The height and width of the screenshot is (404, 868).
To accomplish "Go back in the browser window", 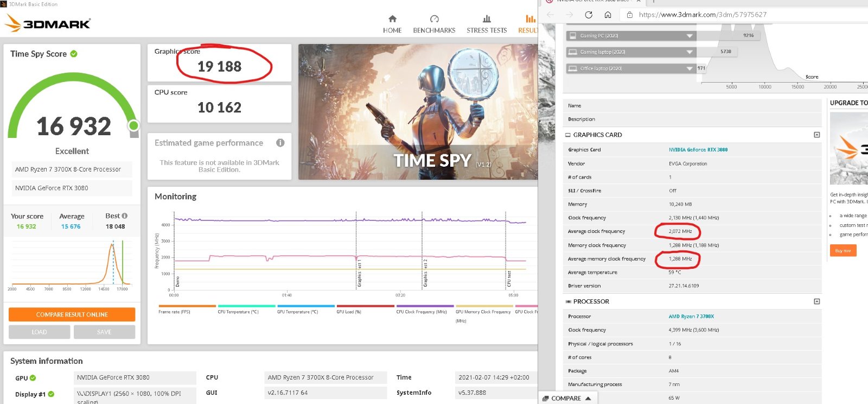I will [551, 15].
